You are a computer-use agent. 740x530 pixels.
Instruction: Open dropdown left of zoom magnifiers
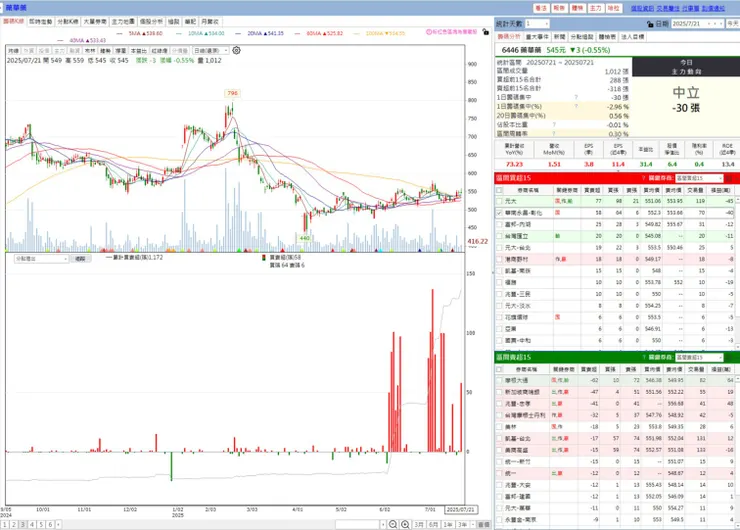click(361, 524)
